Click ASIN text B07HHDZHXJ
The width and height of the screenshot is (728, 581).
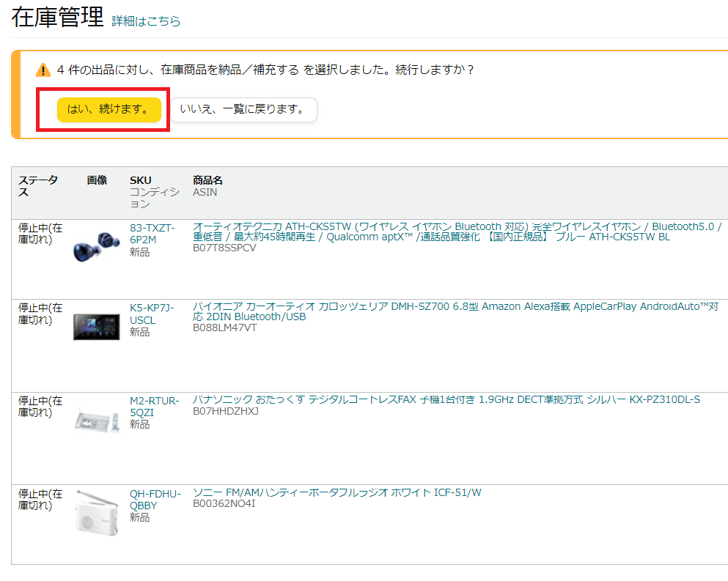226,411
